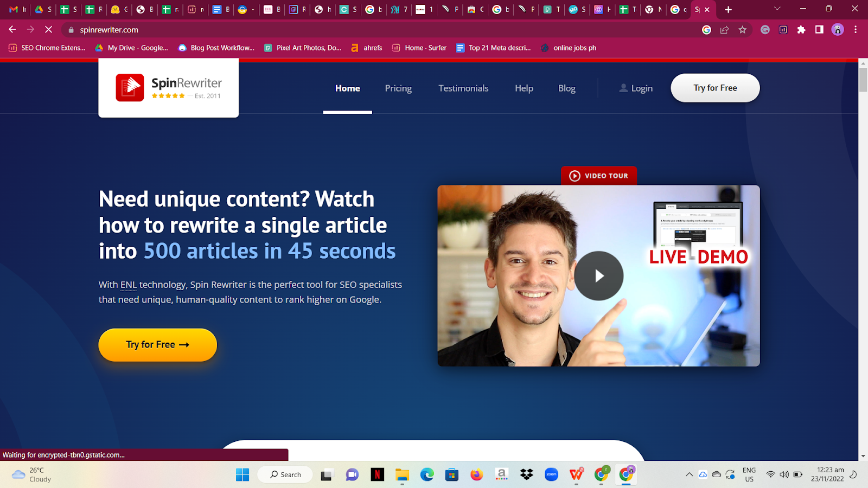868x488 pixels.
Task: Toggle the Chrome side panel
Action: click(x=819, y=30)
